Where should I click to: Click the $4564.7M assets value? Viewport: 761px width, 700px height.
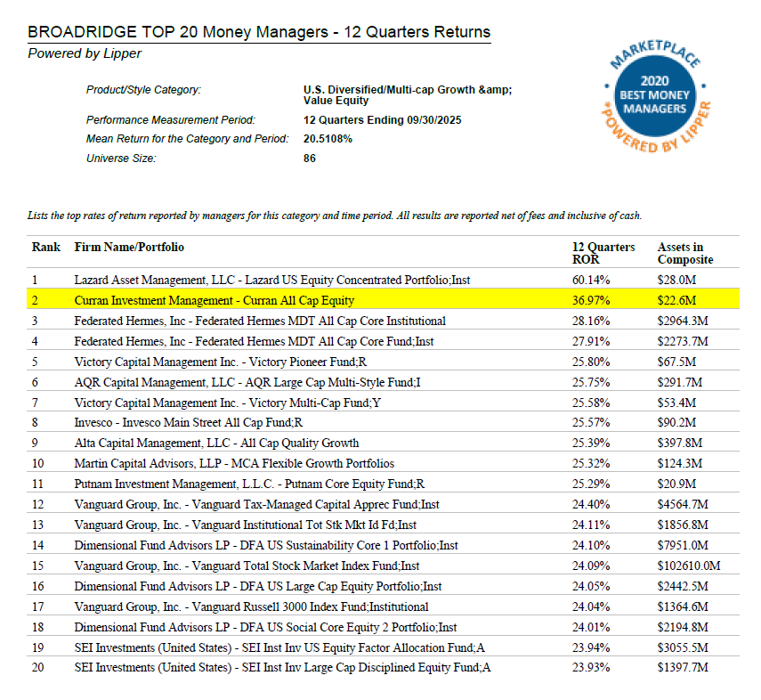click(683, 504)
